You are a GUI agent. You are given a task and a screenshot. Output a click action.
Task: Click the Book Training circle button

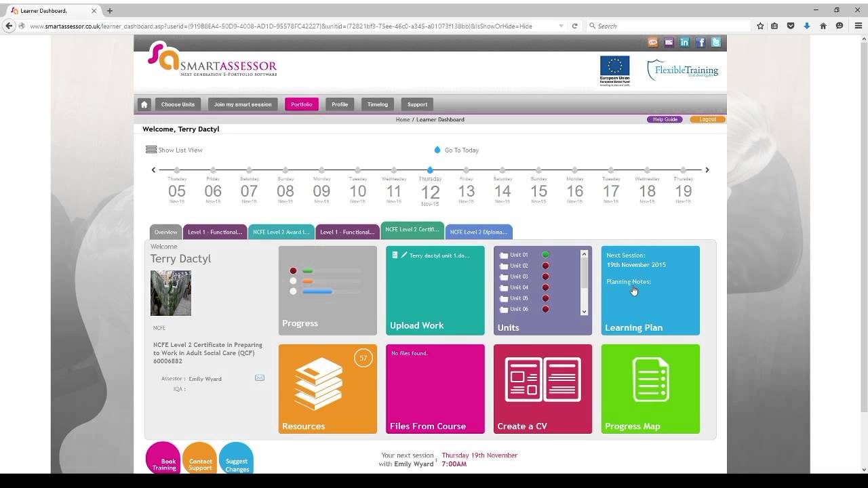point(163,459)
